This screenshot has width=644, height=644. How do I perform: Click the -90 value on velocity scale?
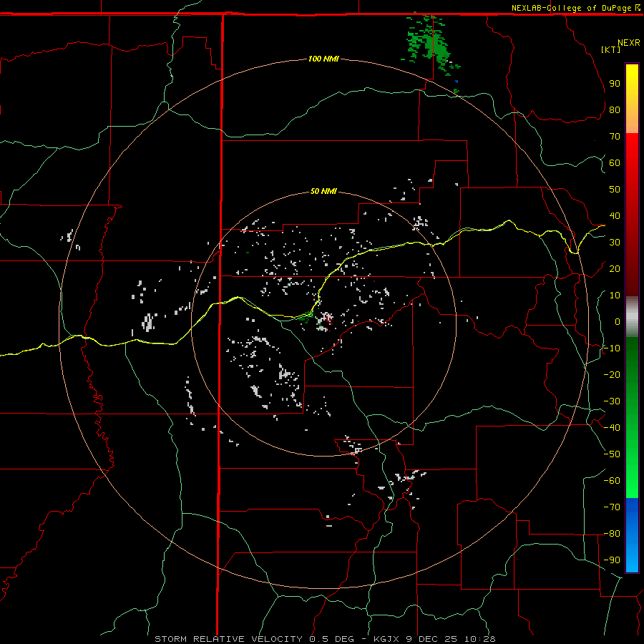pos(612,560)
